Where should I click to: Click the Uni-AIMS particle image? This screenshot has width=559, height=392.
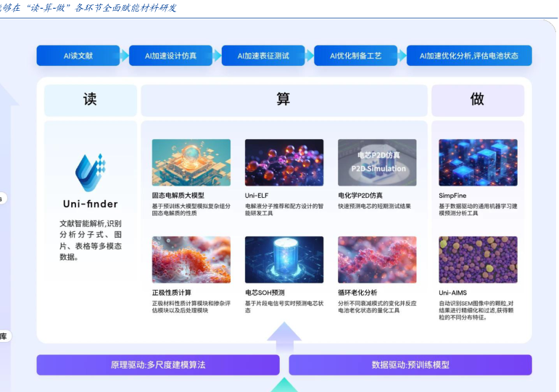coord(478,259)
